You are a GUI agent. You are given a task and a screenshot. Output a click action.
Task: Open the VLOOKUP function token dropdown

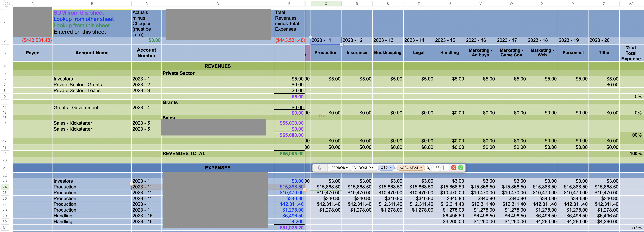[372, 168]
